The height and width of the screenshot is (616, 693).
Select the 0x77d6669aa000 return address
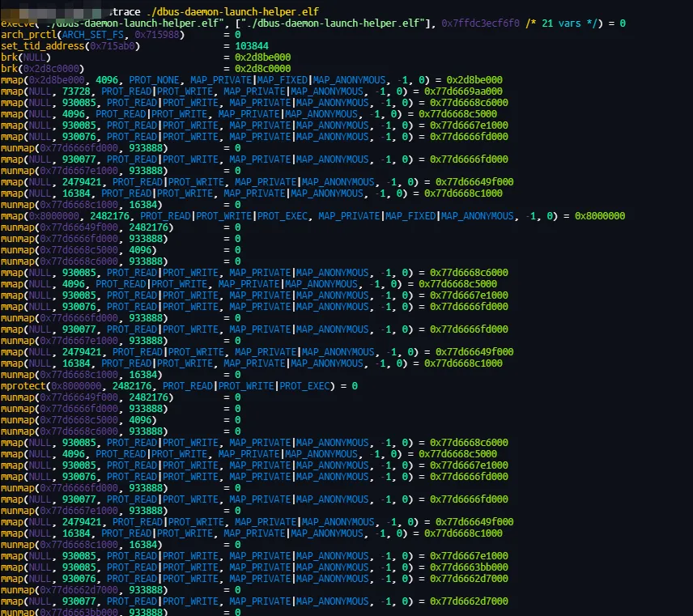pyautogui.click(x=463, y=91)
